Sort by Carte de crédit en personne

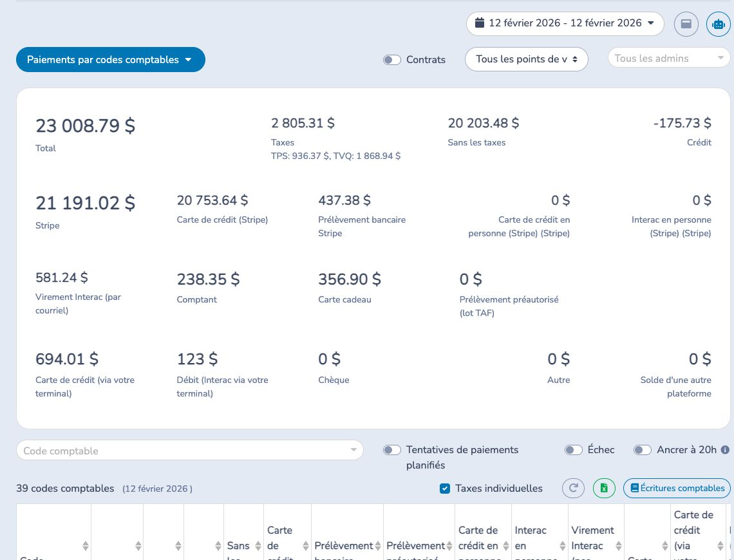click(506, 545)
